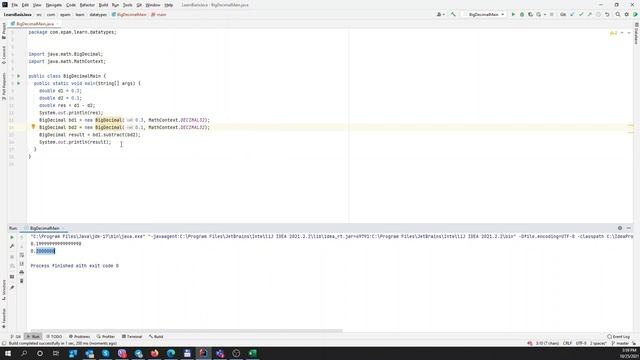The height and width of the screenshot is (360, 640).
Task: Open the Project tool window stripe
Action: pyautogui.click(x=4, y=31)
